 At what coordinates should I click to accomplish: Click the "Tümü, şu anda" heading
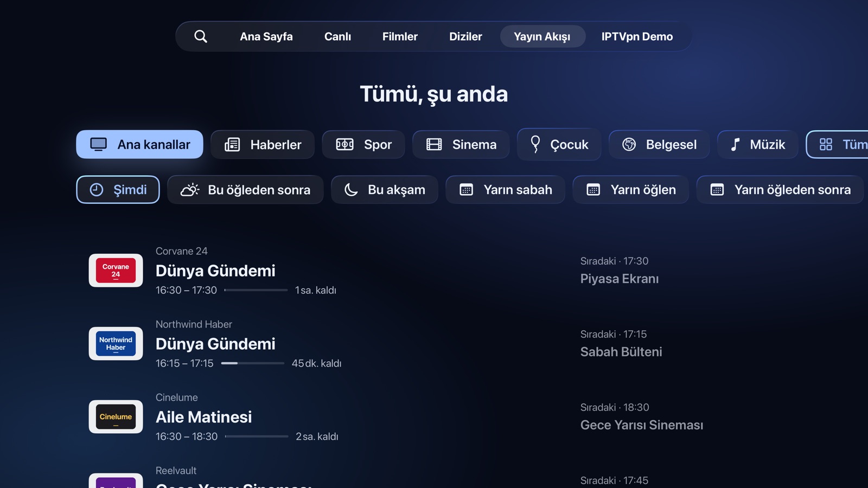pyautogui.click(x=434, y=94)
